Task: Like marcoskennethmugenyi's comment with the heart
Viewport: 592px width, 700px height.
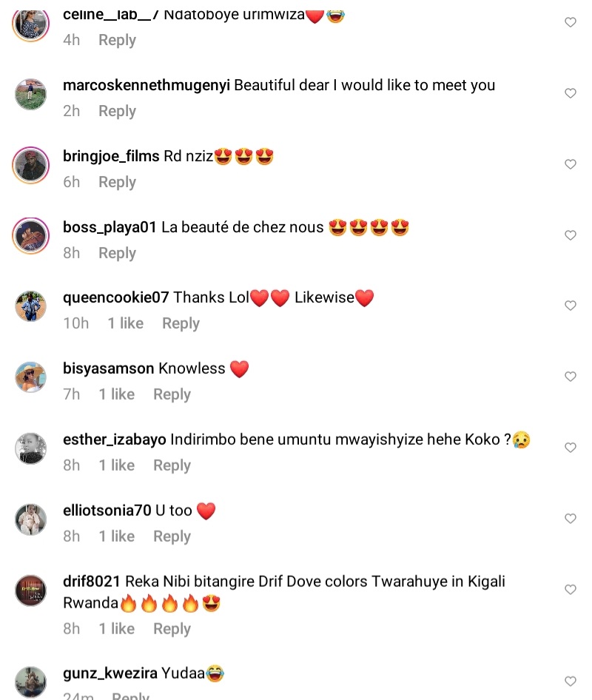Action: pyautogui.click(x=571, y=93)
